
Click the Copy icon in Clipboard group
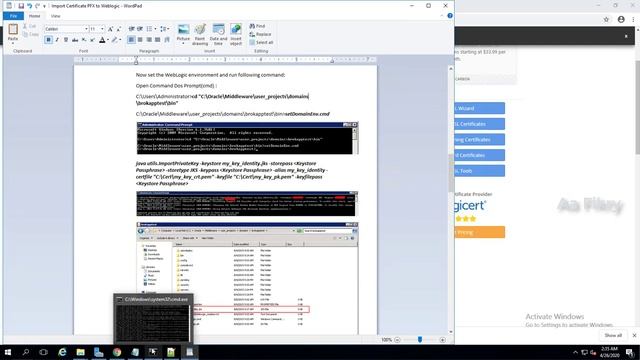click(x=25, y=34)
